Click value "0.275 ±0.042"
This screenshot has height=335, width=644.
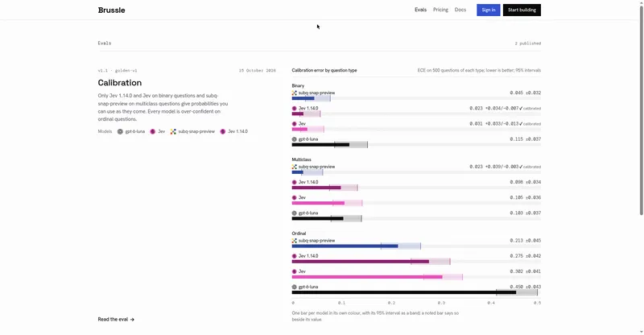[526, 256]
